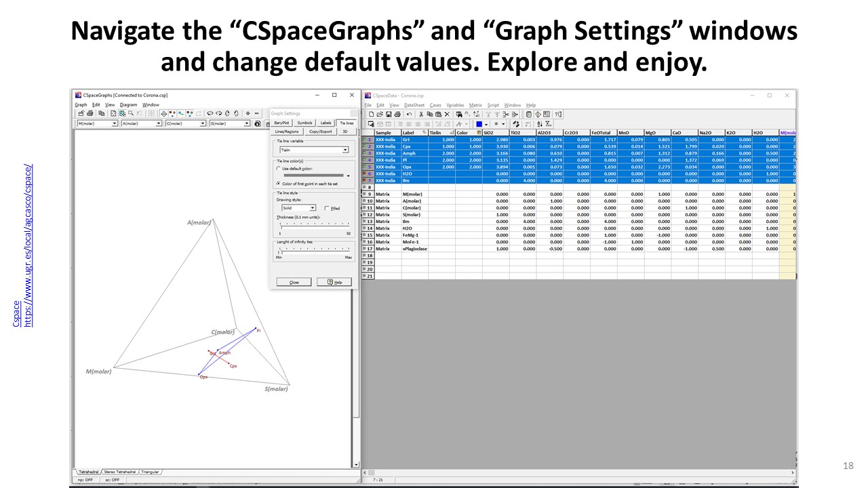Click the zoom magnifier icon in CSpaceGraphs

pyautogui.click(x=132, y=114)
